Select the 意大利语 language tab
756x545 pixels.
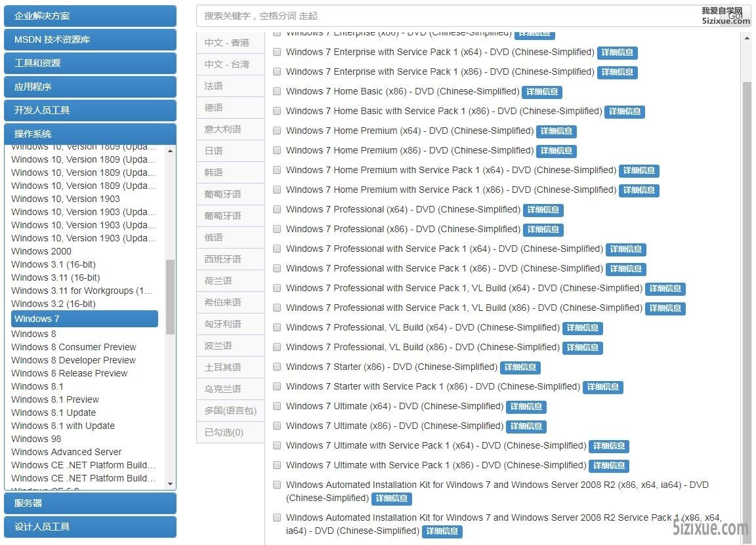[230, 129]
